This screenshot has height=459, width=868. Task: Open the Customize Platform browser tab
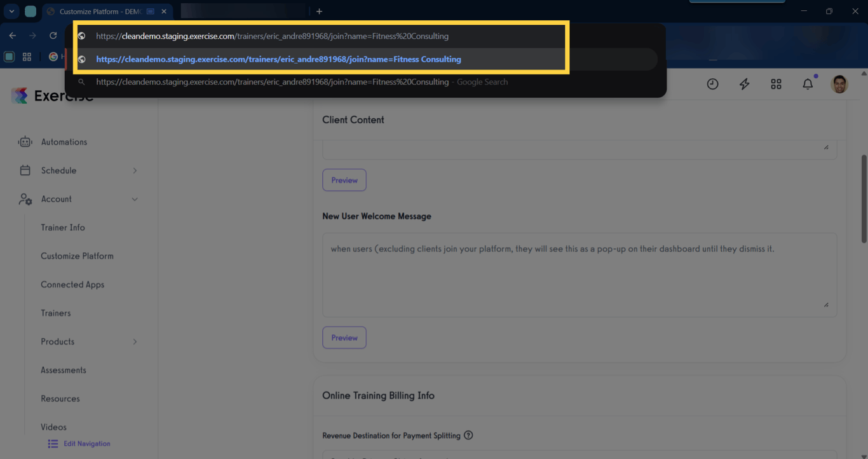(x=107, y=11)
